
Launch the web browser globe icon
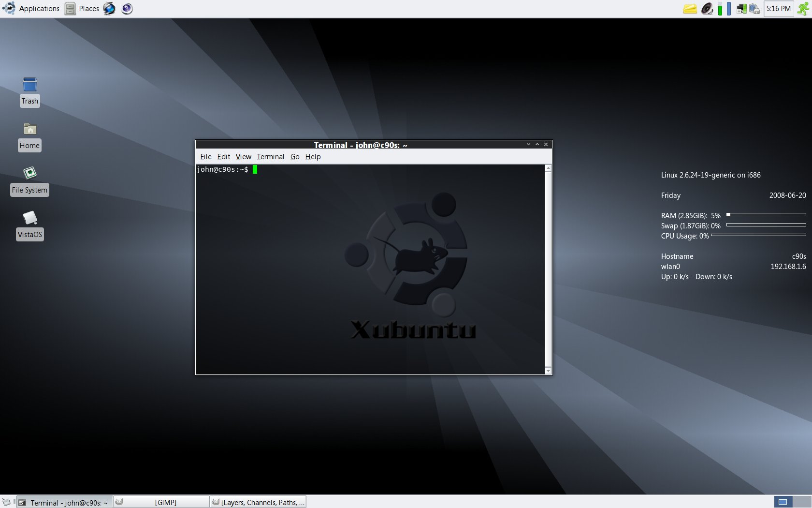click(109, 9)
